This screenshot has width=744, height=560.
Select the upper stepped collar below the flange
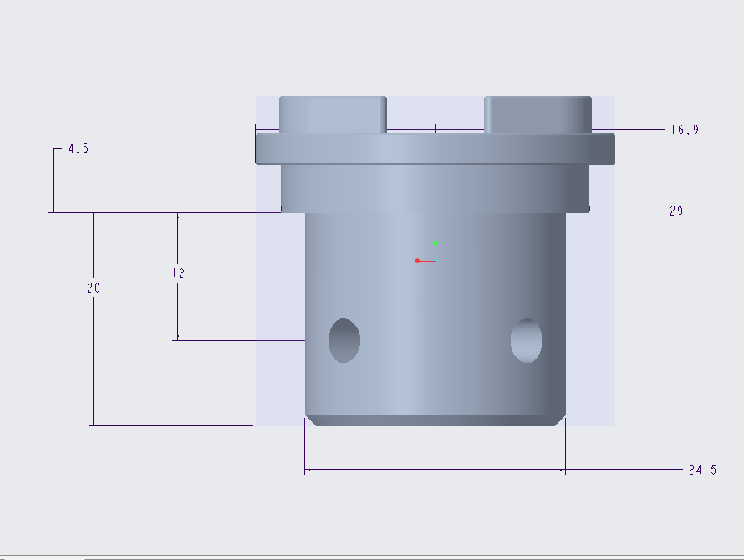(x=435, y=184)
